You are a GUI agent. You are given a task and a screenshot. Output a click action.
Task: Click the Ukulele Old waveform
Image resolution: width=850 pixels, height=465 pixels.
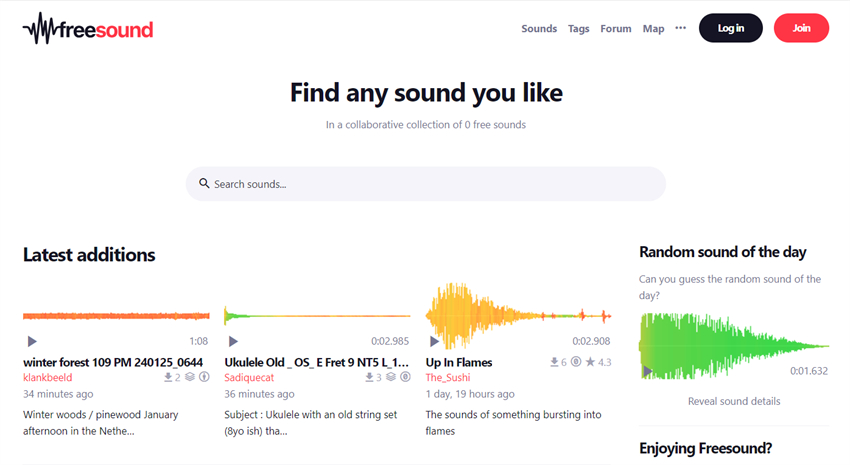click(317, 315)
